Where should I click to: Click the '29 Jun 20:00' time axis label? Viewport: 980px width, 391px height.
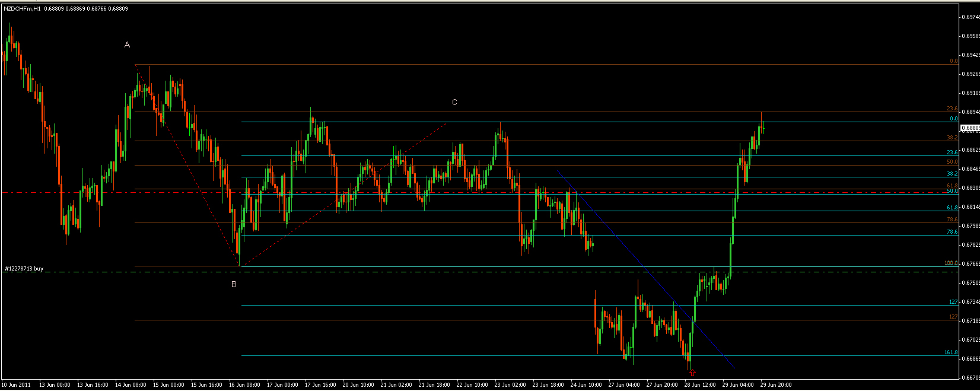pos(776,385)
